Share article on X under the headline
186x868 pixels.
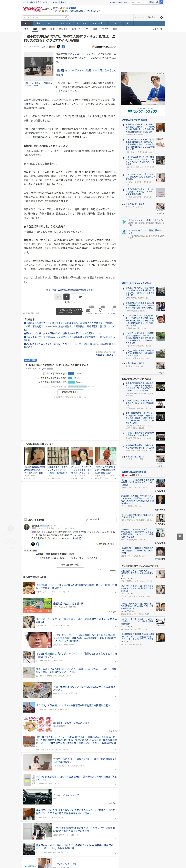point(58,47)
